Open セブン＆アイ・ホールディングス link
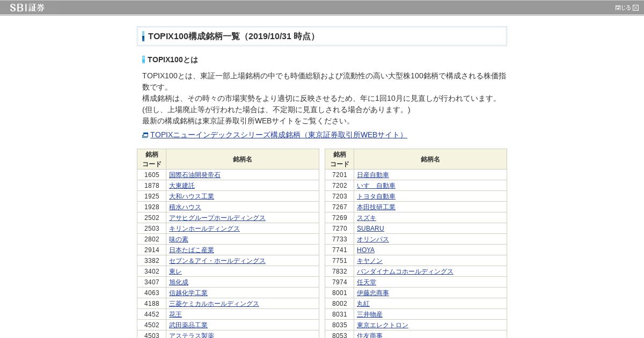This screenshot has width=644, height=338. pos(217,261)
